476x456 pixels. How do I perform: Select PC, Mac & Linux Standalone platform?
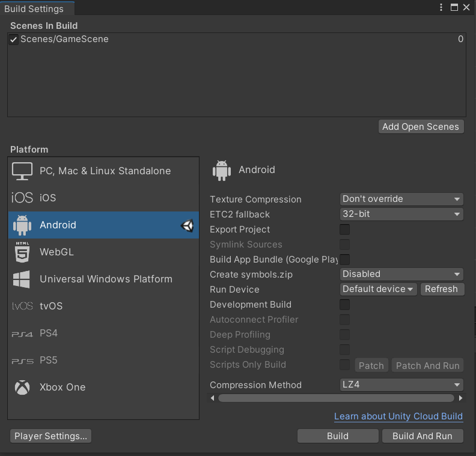tap(103, 171)
